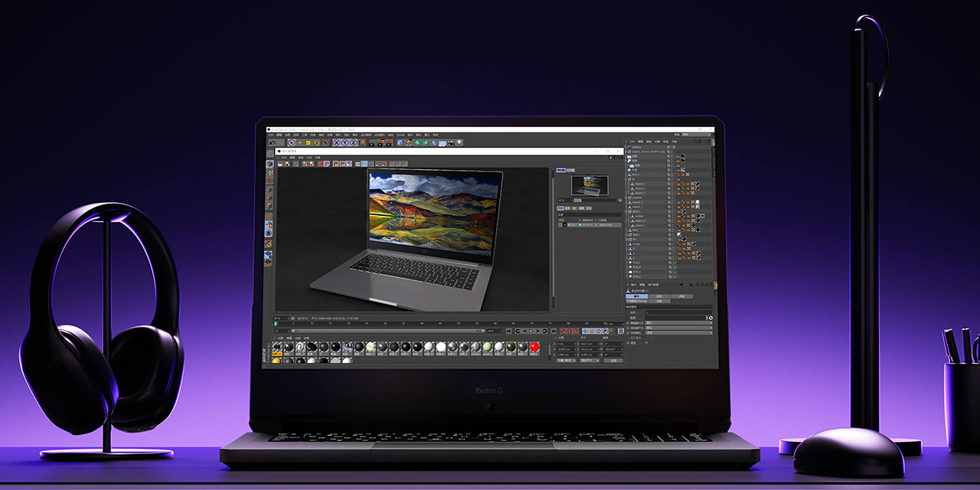
Task: Select the red material sphere swatch
Action: [x=534, y=347]
